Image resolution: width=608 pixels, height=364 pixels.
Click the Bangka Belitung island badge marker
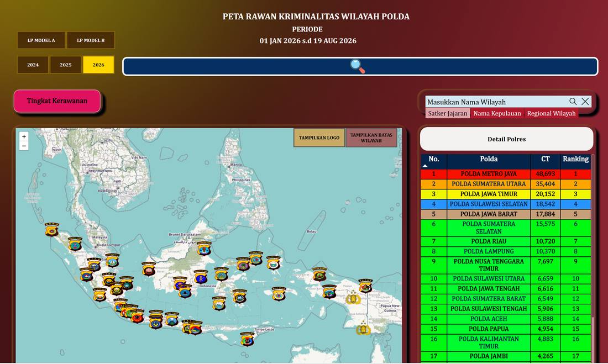(127, 283)
